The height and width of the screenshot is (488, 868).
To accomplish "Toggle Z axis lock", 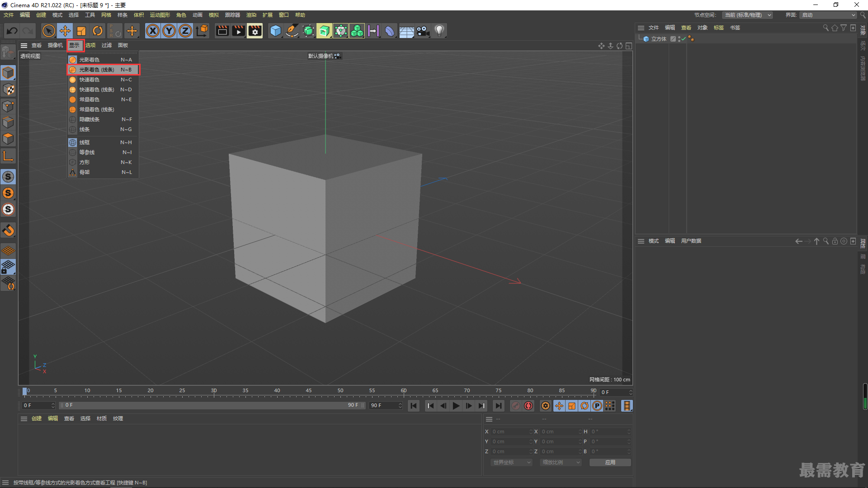I will 185,31.
